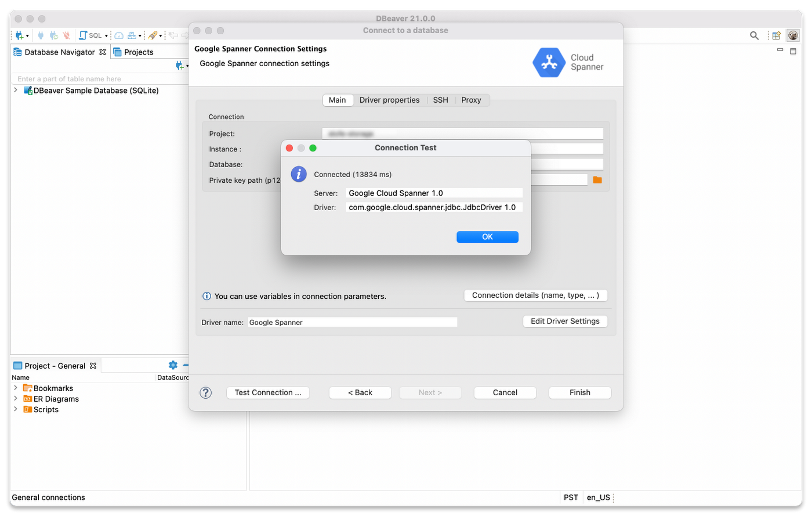Click the pen tools icon in toolbar
This screenshot has height=516, width=812.
coord(153,35)
